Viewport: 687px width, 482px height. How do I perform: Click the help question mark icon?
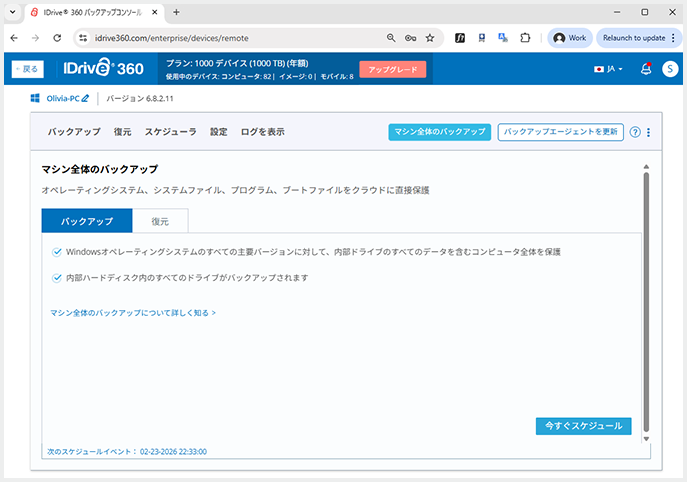click(635, 132)
